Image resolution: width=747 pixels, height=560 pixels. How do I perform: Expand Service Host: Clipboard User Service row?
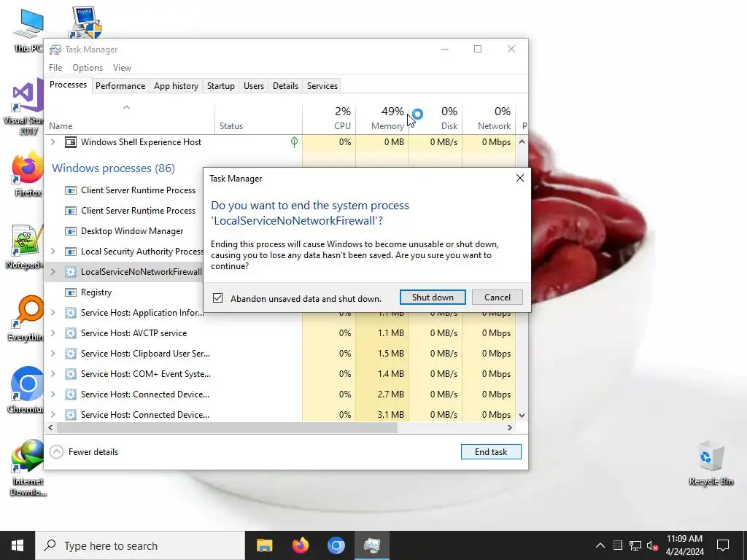(x=53, y=354)
